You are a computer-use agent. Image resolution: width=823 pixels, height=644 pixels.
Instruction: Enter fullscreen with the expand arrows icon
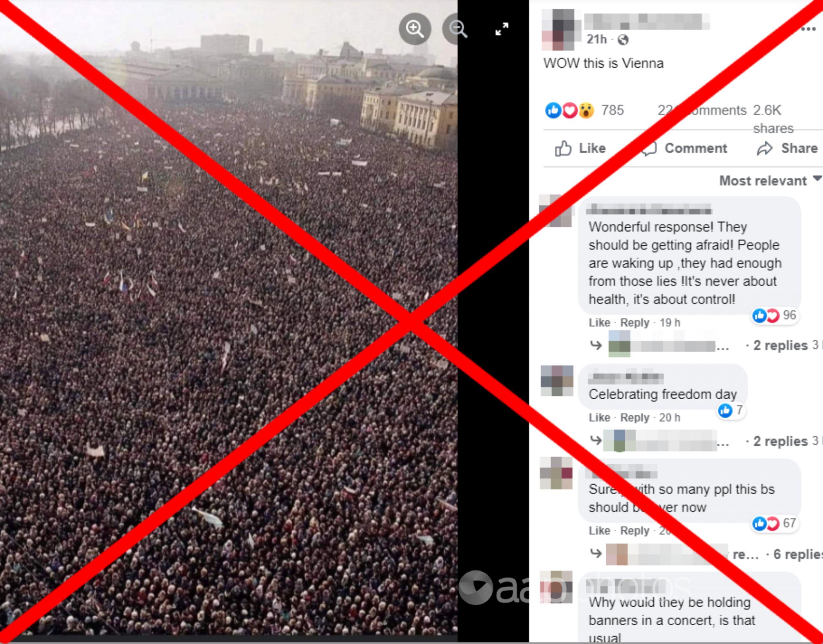[502, 29]
